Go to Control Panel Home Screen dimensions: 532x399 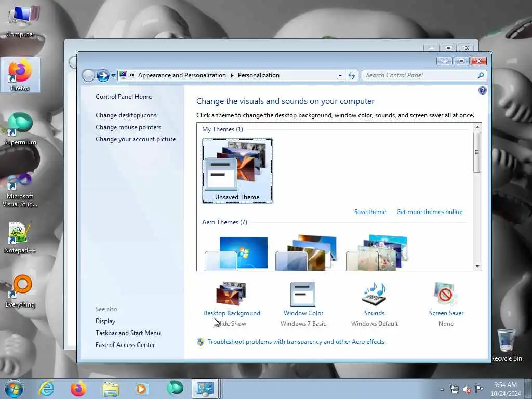124,97
